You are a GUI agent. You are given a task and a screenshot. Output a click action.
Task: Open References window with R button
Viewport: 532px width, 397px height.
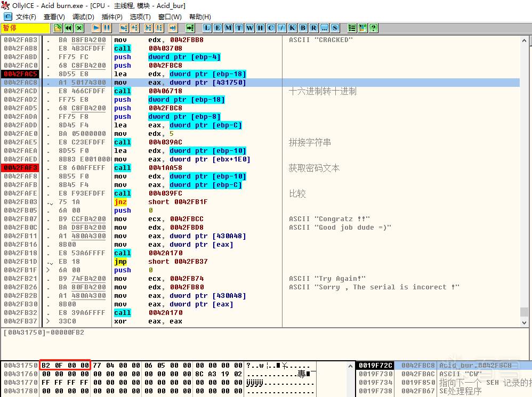(x=313, y=28)
